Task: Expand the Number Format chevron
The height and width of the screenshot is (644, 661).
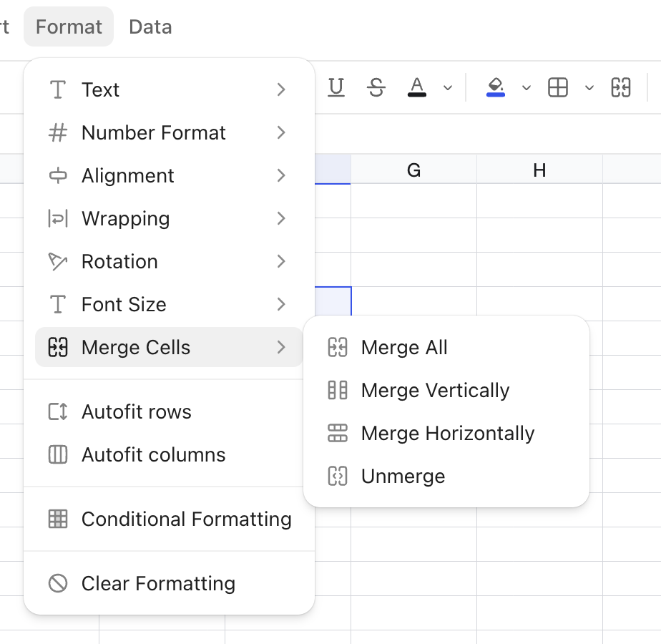Action: [281, 132]
